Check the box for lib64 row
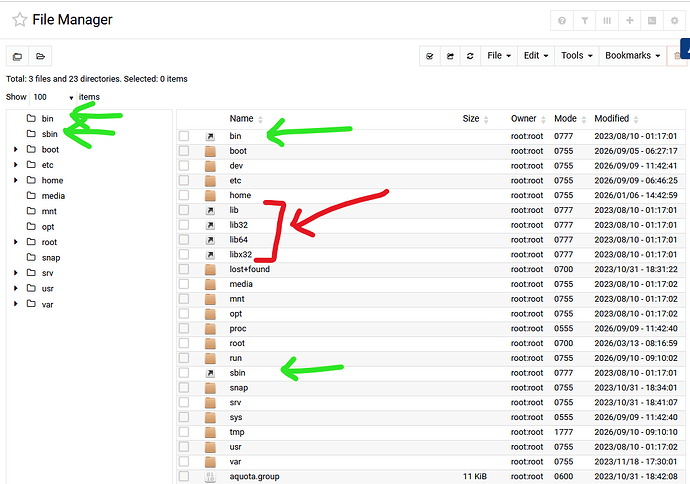 coord(184,239)
